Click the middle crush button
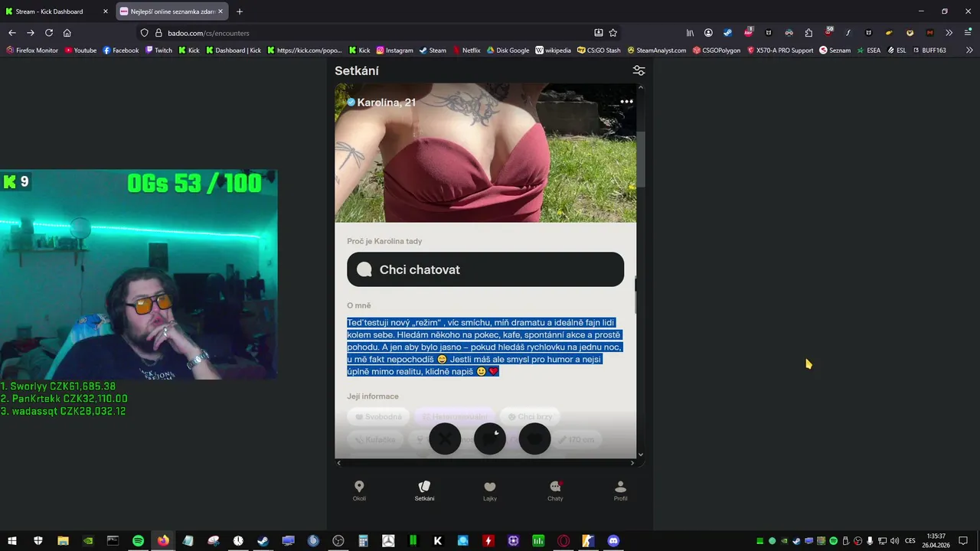The width and height of the screenshot is (980, 551). coord(490,439)
